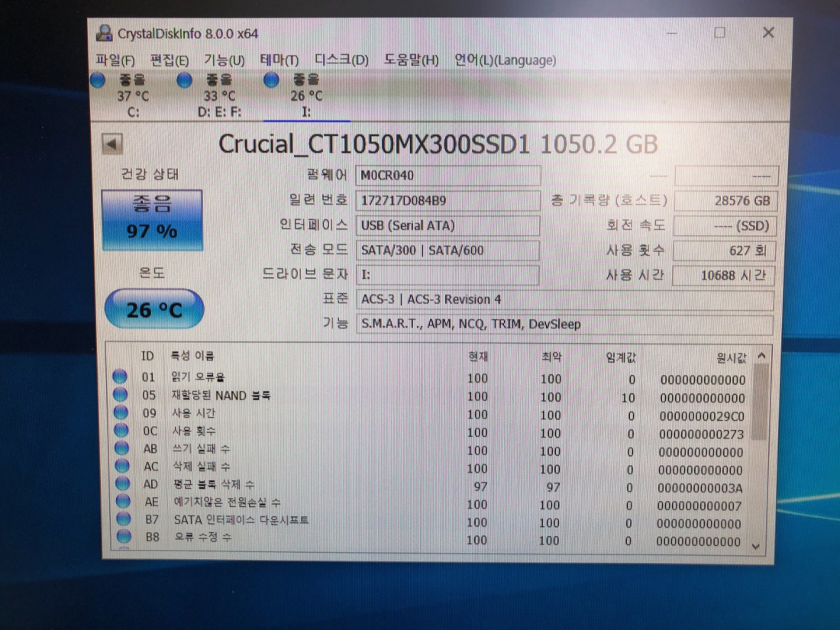Click the previous drive arrow button
This screenshot has height=630, width=840.
click(111, 145)
